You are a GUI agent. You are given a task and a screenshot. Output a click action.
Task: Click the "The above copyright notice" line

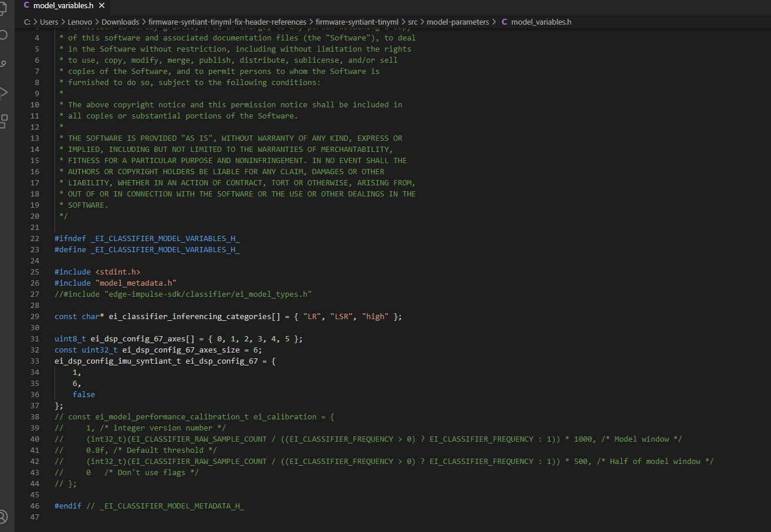click(x=231, y=104)
